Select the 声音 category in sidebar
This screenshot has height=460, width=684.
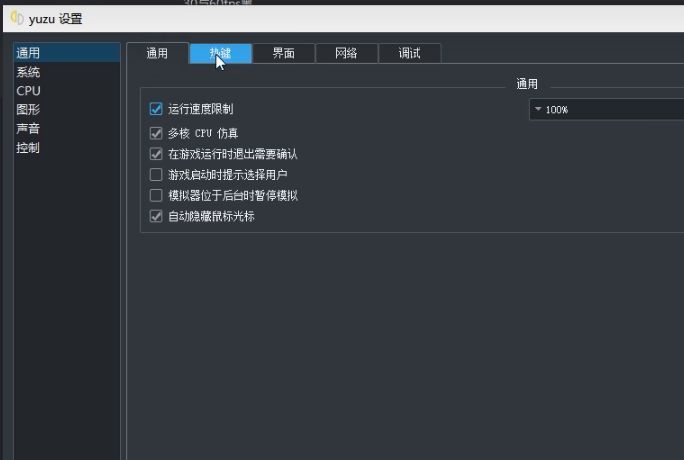coord(28,129)
